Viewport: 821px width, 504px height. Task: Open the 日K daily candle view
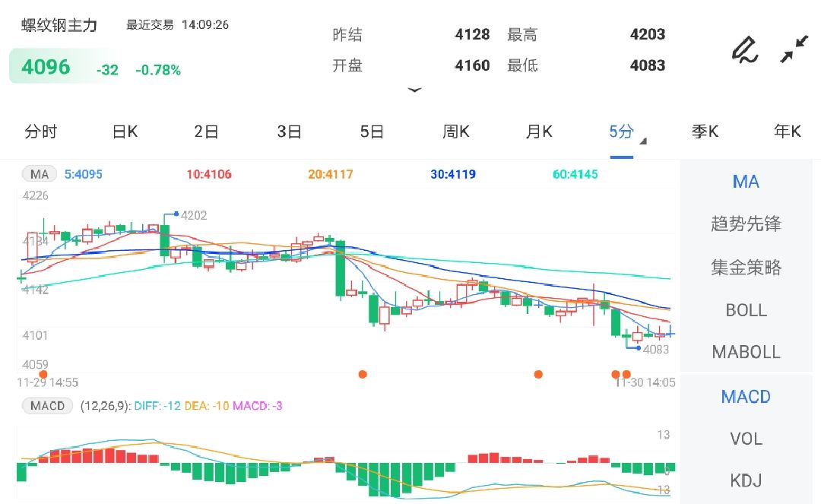[124, 132]
